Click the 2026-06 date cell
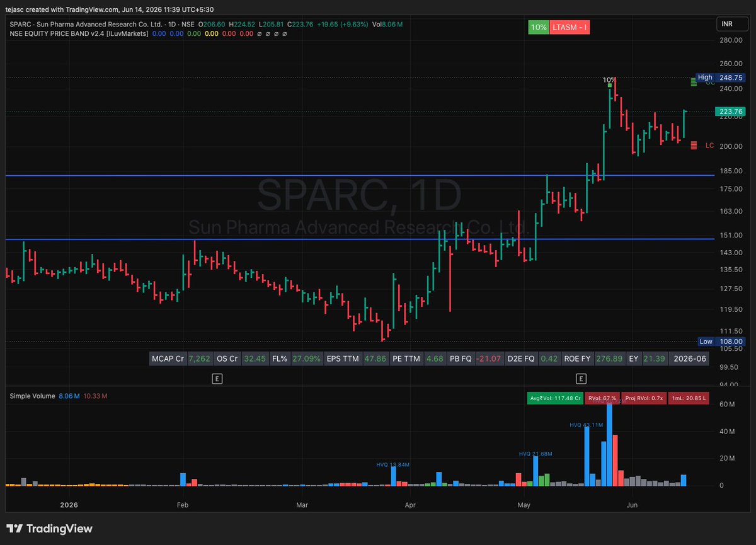Viewport: 756px width, 545px height. click(689, 359)
